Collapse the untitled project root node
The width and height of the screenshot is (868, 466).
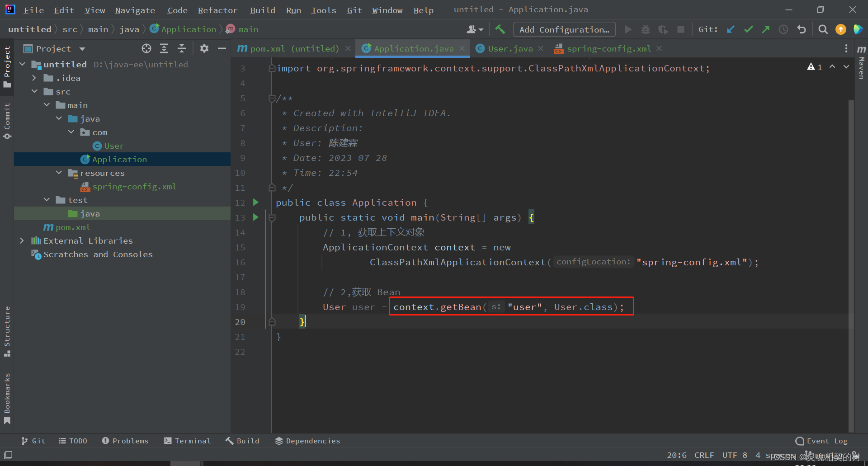[x=23, y=64]
